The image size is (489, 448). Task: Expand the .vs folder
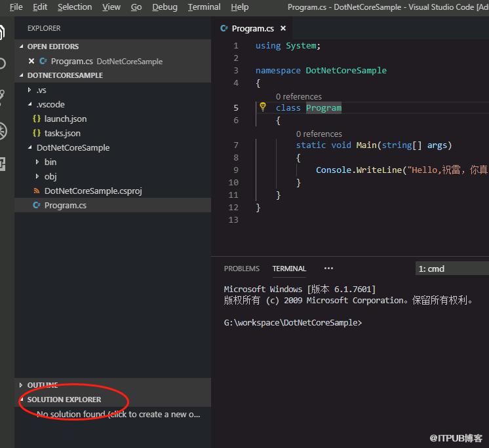pos(29,90)
